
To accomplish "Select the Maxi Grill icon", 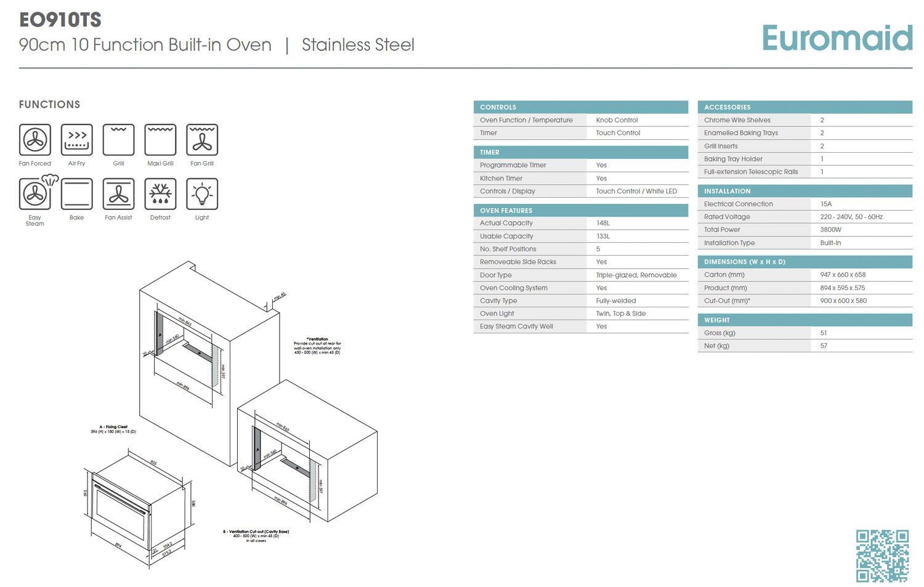I will click(x=160, y=140).
